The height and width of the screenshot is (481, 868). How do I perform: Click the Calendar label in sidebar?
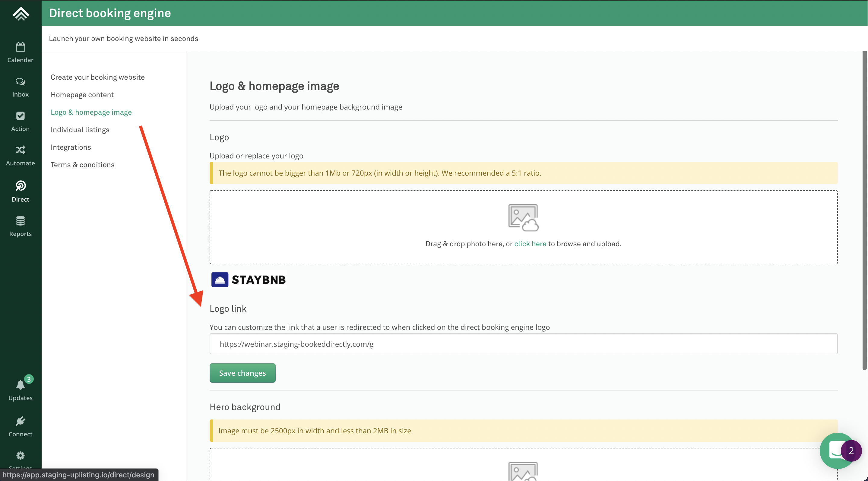[21, 60]
